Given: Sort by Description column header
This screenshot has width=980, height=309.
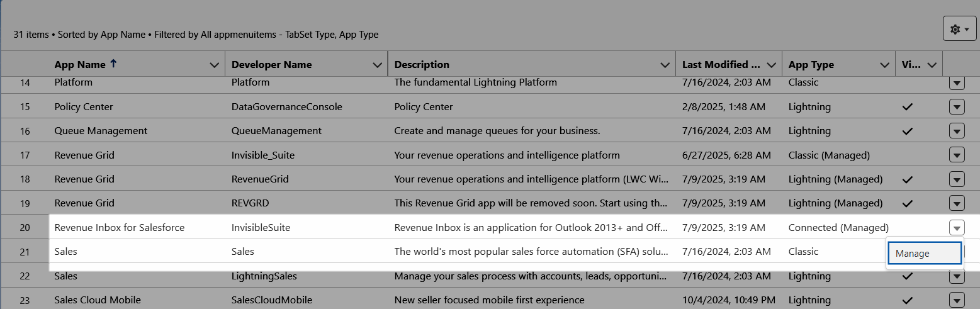Looking at the screenshot, I should pos(422,65).
